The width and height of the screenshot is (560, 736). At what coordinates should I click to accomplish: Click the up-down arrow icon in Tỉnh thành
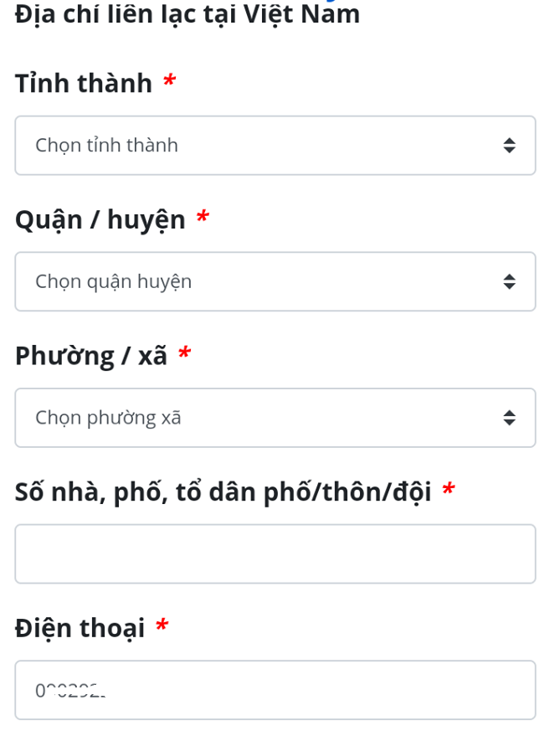[x=509, y=146]
